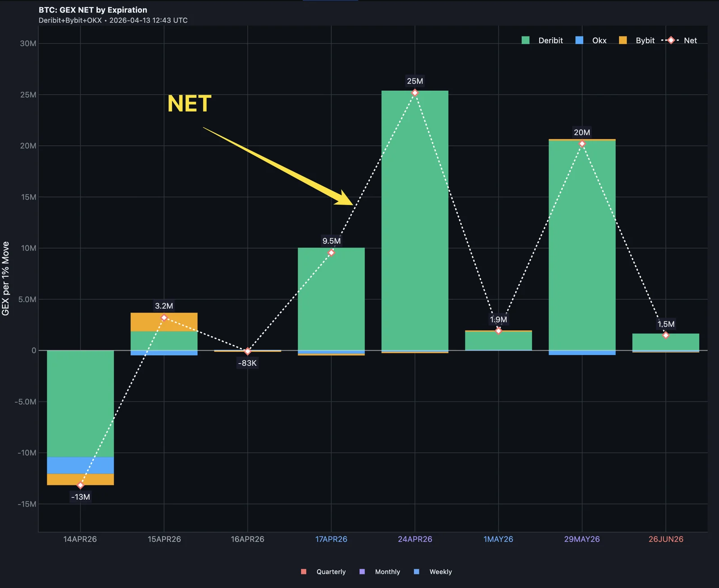The width and height of the screenshot is (719, 588).
Task: Toggle the Net line via its legend label
Action: point(691,40)
